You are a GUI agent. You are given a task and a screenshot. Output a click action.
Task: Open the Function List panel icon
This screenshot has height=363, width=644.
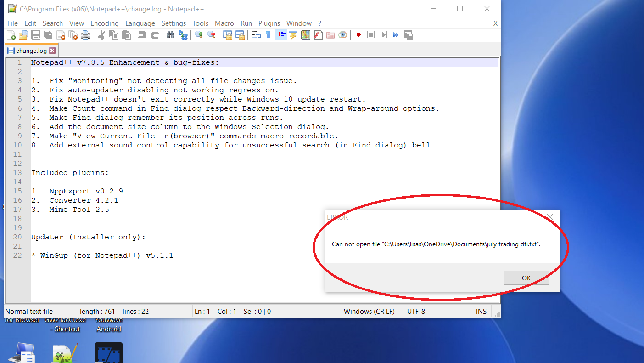[x=318, y=35]
